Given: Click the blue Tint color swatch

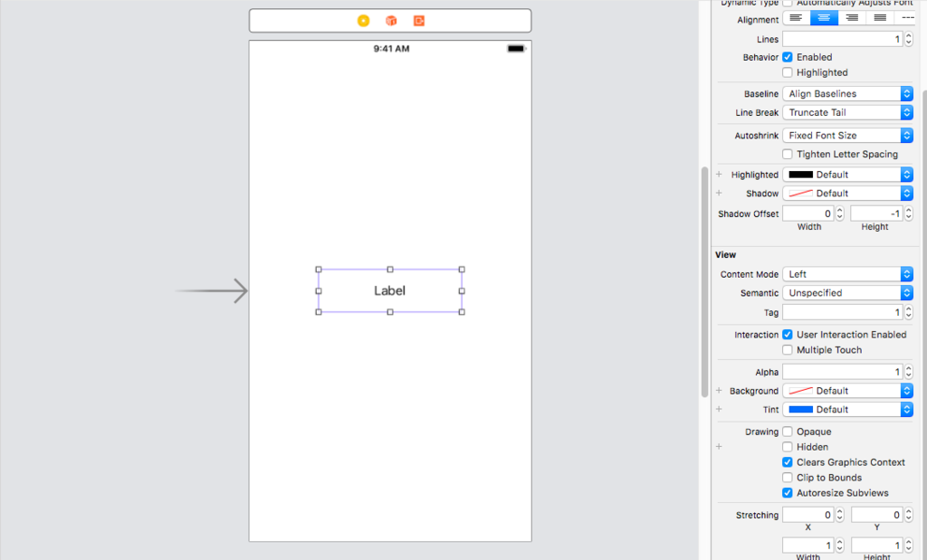Looking at the screenshot, I should pyautogui.click(x=800, y=410).
